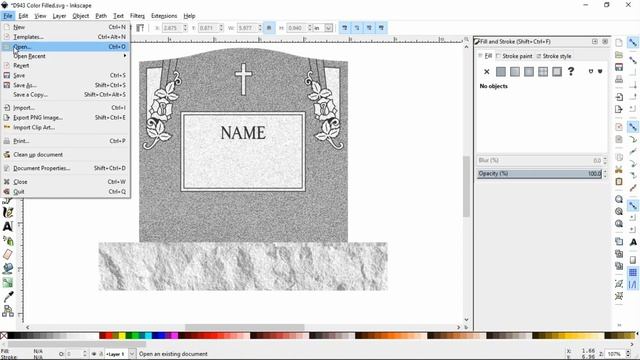The height and width of the screenshot is (360, 640).
Task: Click the Opacity (%) stepper arrows
Action: 605,173
